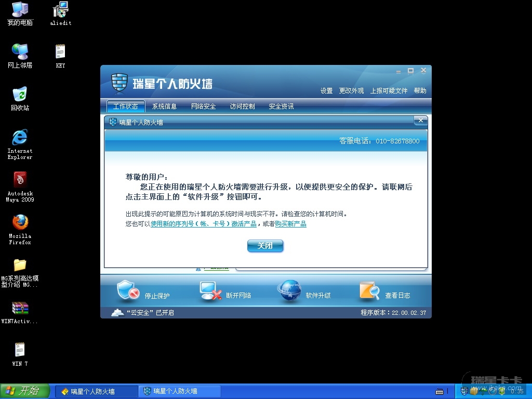Open 我的电脑 desktop icon
The width and height of the screenshot is (532, 399).
point(20,14)
